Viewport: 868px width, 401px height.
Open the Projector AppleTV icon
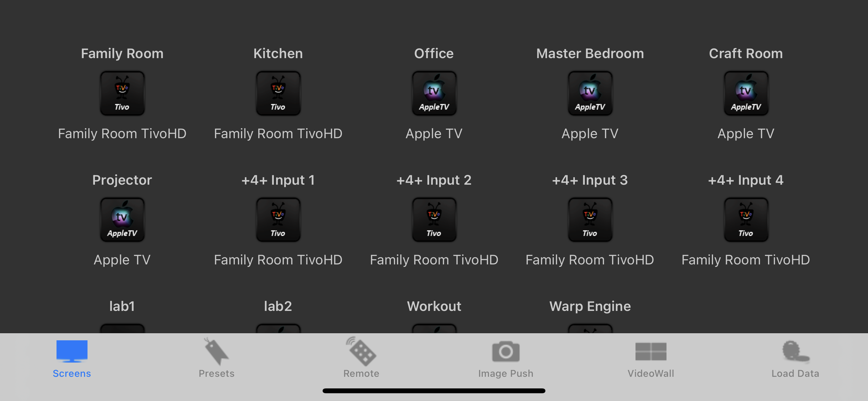coord(122,220)
